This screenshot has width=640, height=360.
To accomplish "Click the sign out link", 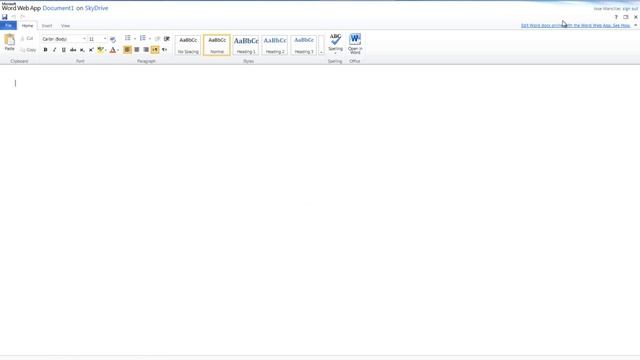I will pos(630,9).
